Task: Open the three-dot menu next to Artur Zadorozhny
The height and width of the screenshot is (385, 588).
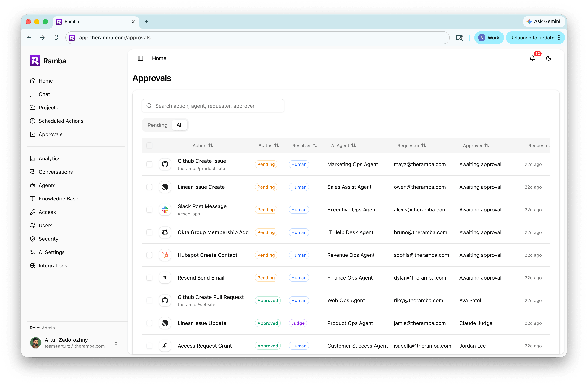Action: (116, 343)
